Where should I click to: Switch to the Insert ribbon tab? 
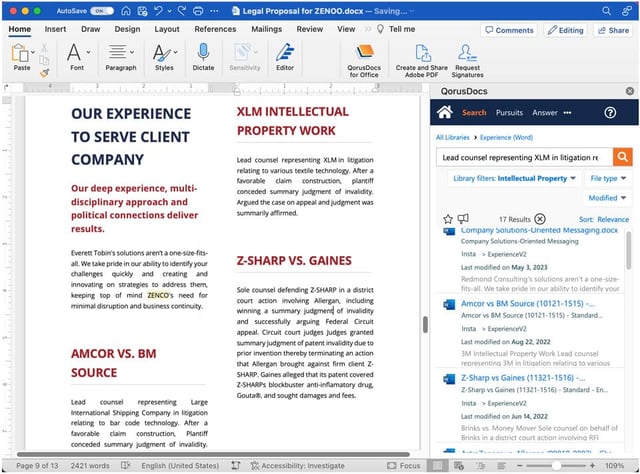[x=55, y=29]
